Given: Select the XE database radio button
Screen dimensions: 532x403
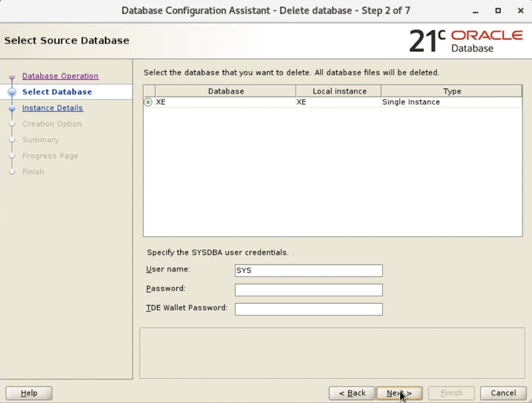Looking at the screenshot, I should coord(148,102).
